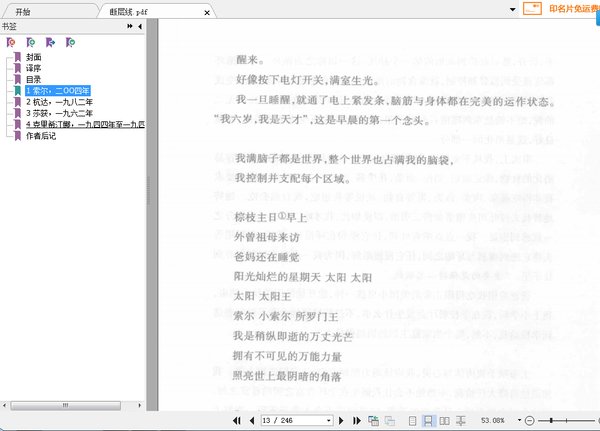Click the zoom slider handle
The image size is (600, 431).
551,421
